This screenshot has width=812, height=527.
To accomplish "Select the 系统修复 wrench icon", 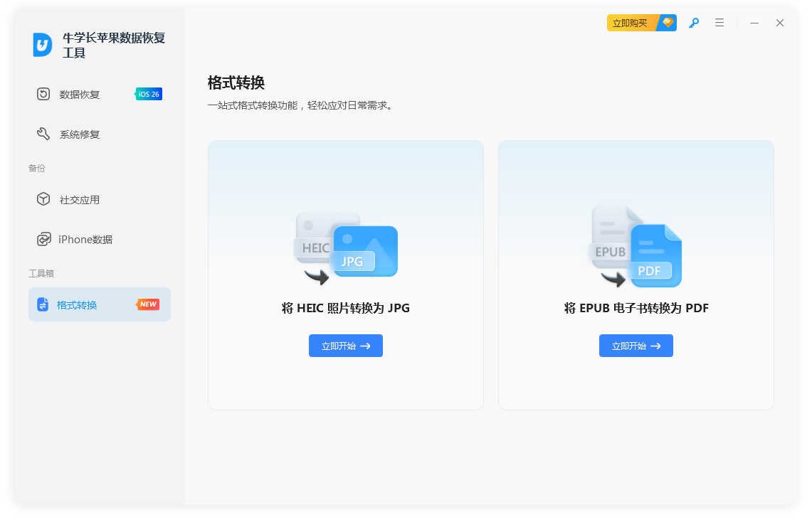I will point(43,134).
